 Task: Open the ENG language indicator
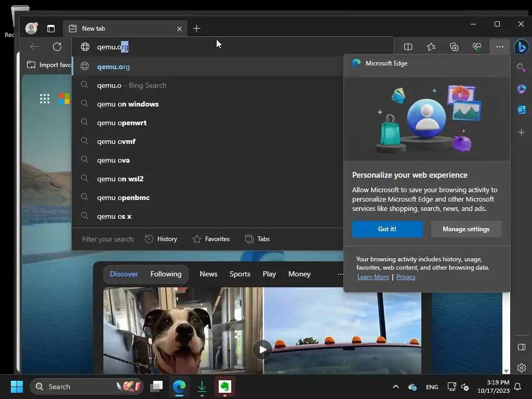432,387
